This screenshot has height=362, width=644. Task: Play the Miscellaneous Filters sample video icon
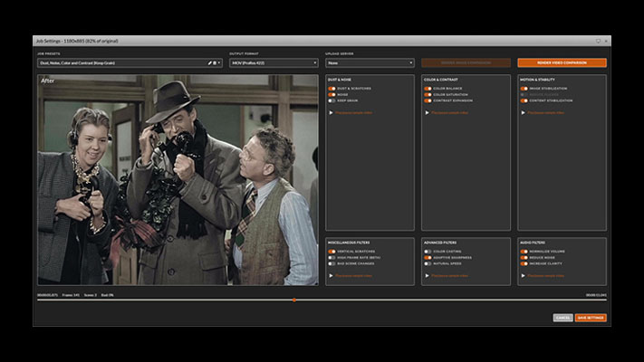click(x=331, y=275)
